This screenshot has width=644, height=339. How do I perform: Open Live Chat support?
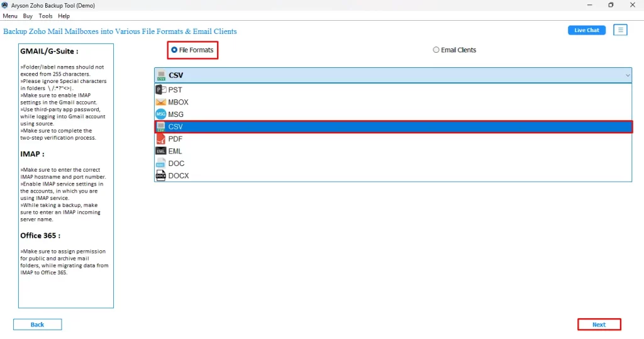[587, 30]
